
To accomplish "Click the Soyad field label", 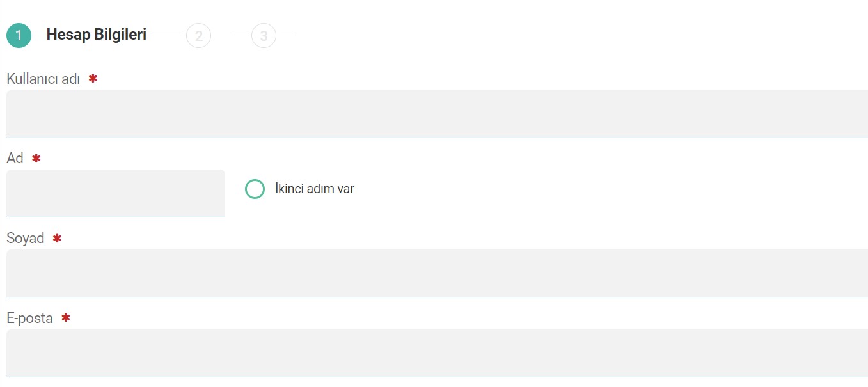I will coord(26,239).
